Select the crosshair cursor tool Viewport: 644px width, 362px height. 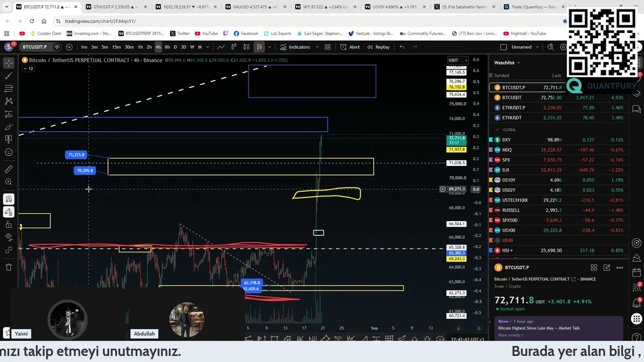tap(9, 63)
